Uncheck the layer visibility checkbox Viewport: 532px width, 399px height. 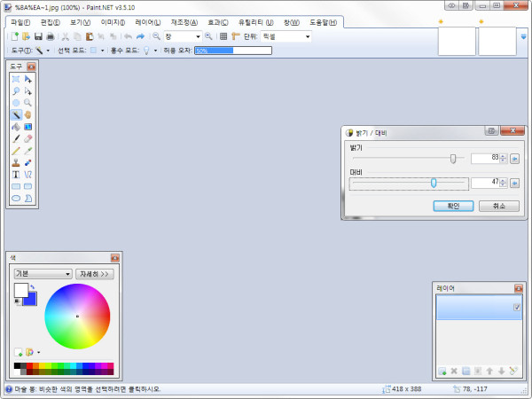tap(516, 308)
